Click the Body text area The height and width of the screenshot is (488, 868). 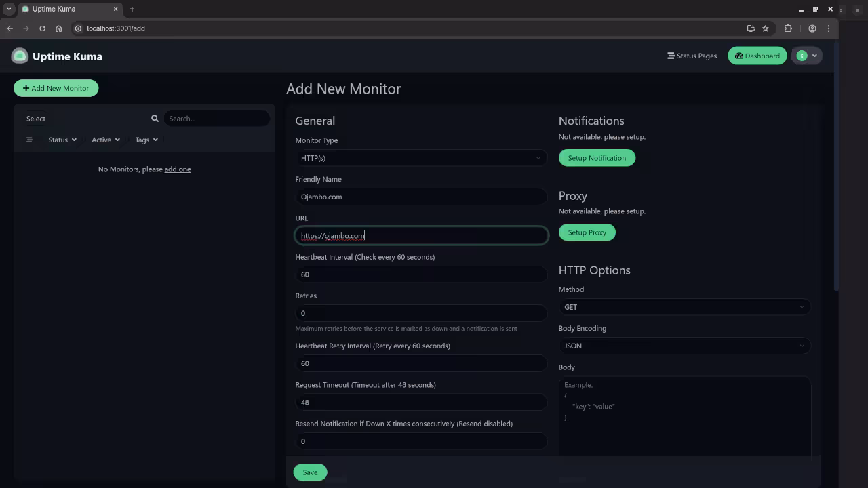point(684,416)
